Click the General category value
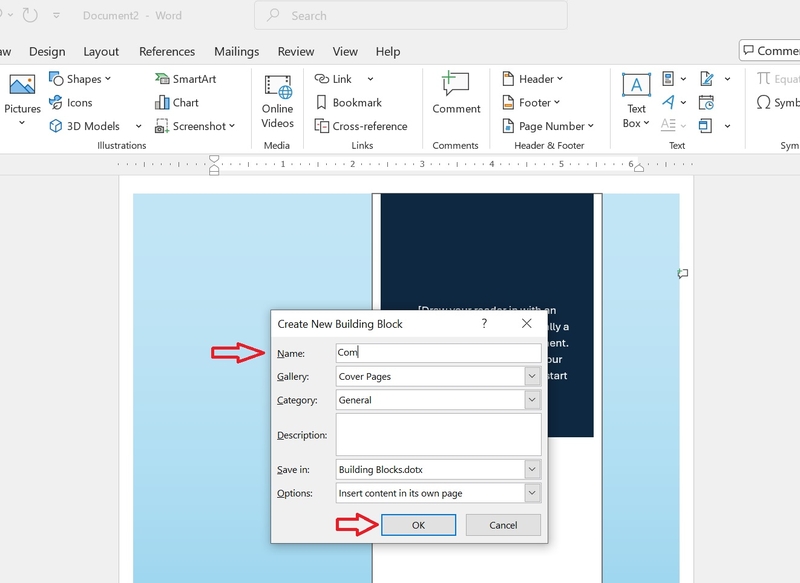800x583 pixels. click(355, 400)
